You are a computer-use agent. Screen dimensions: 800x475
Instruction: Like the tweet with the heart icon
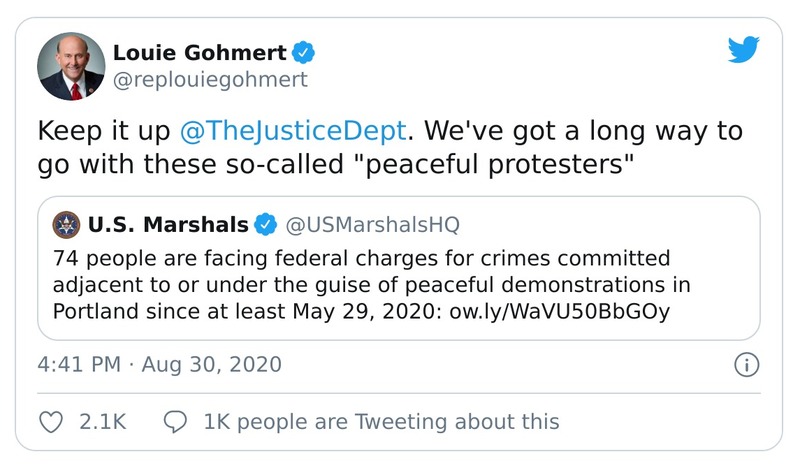(x=50, y=422)
